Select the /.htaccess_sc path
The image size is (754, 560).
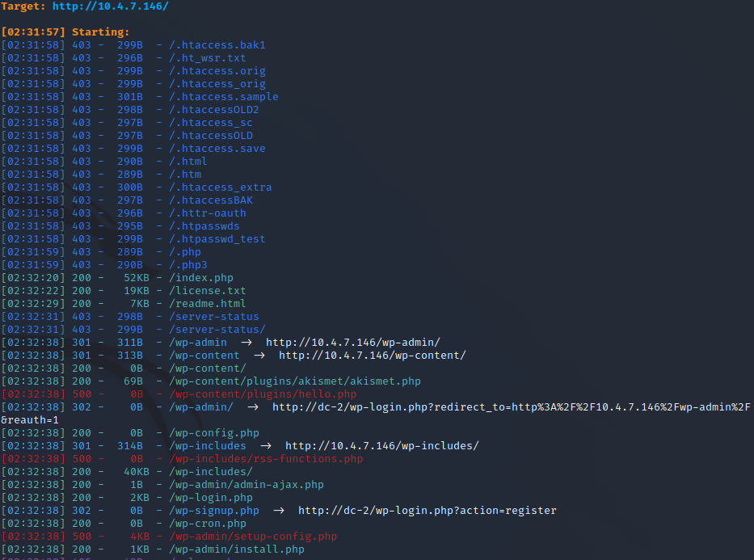(x=211, y=123)
